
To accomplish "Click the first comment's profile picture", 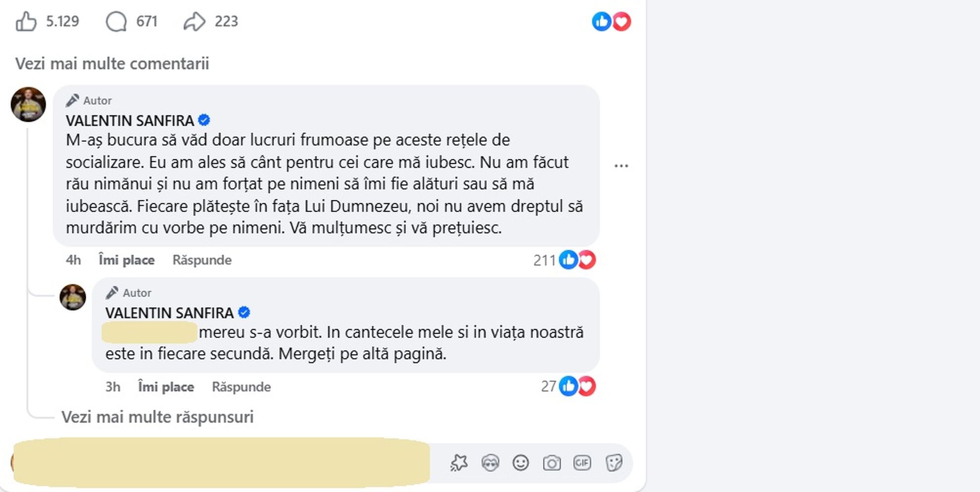I will pos(28,104).
